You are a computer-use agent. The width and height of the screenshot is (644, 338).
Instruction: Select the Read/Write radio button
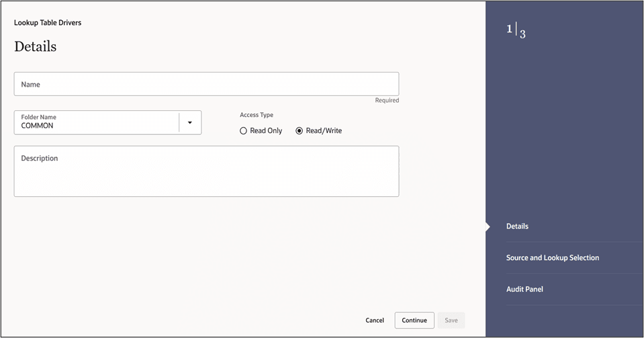point(299,131)
